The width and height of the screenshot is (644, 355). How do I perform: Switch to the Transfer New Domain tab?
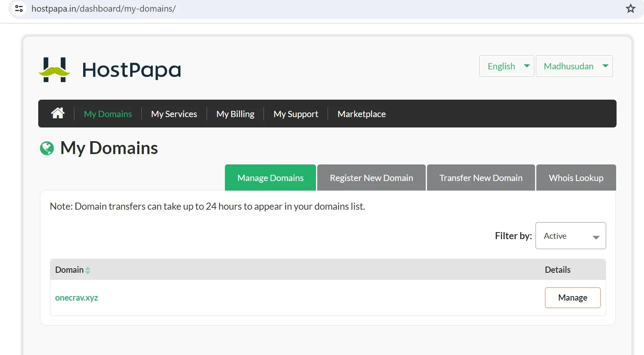pyautogui.click(x=481, y=178)
